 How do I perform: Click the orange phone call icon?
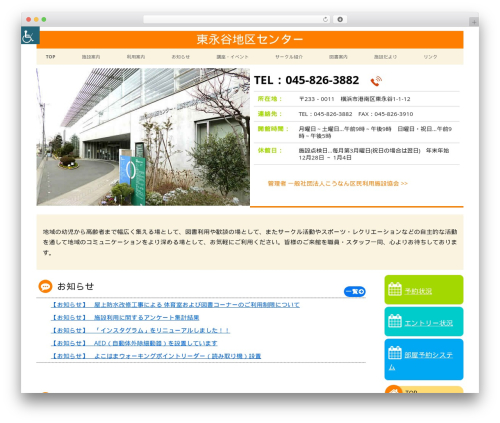376,81
